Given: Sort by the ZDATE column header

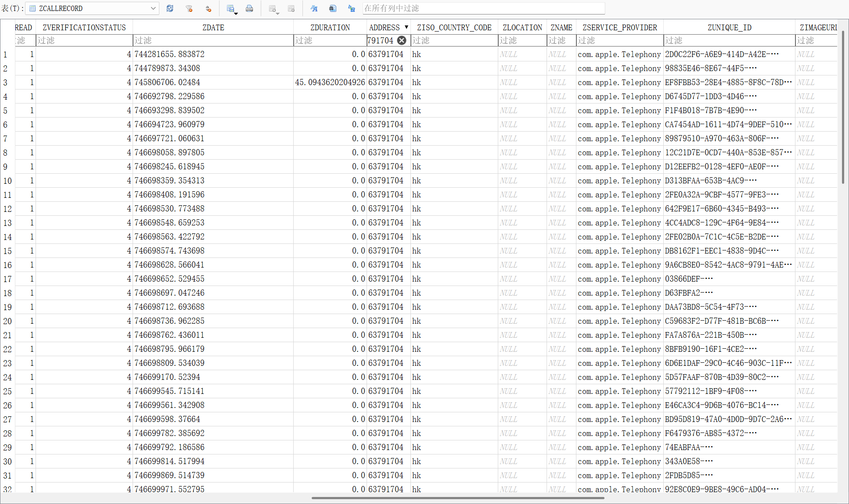Looking at the screenshot, I should point(213,28).
